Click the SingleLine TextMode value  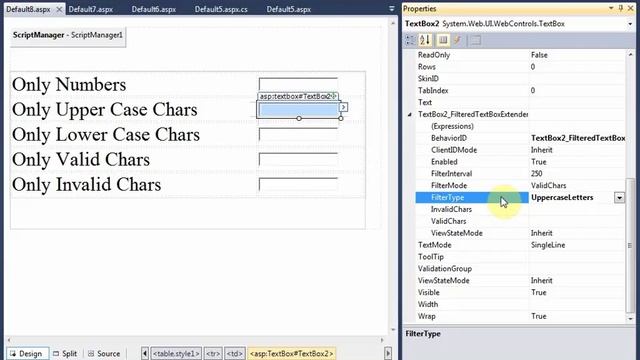pyautogui.click(x=548, y=245)
